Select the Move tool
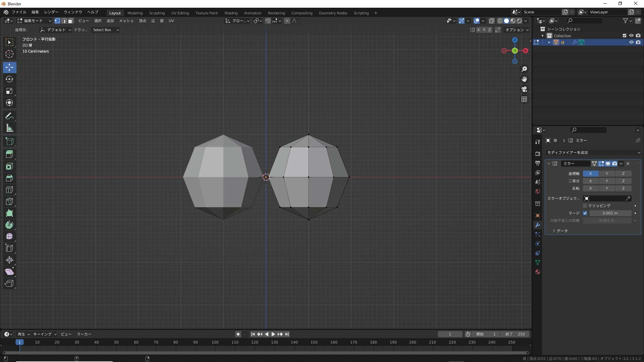Viewport: 644px width, 362px height. click(9, 67)
